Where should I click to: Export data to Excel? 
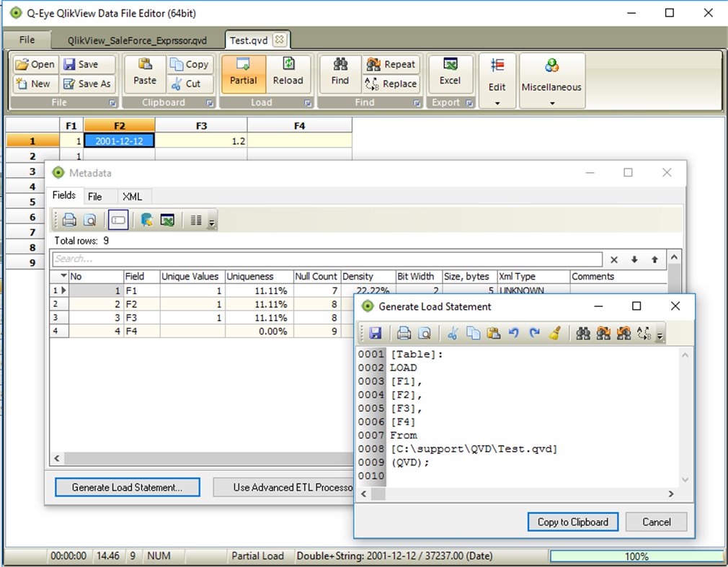(x=450, y=73)
